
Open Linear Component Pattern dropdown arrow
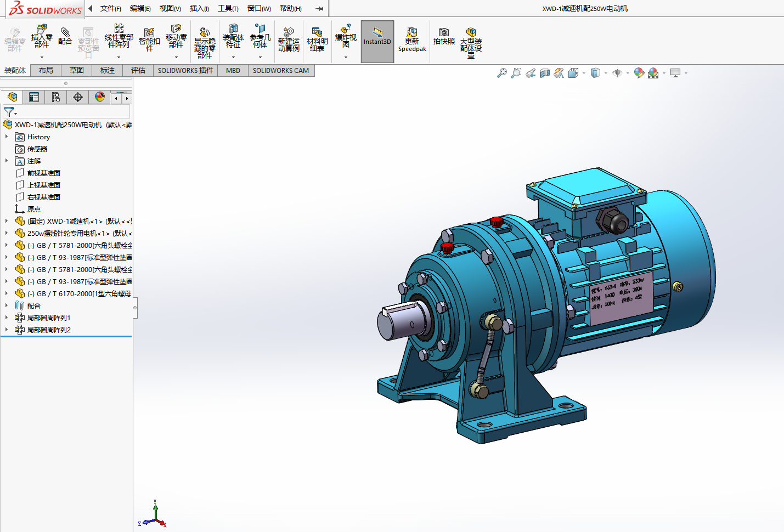(x=119, y=57)
